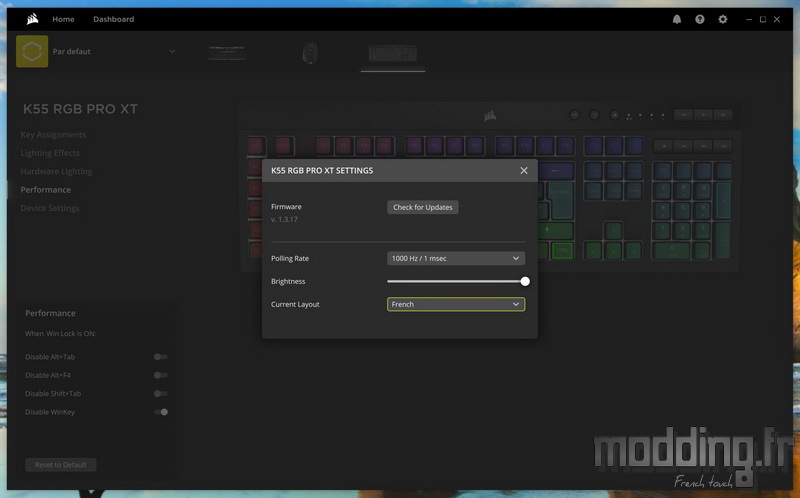Go to the Home tab
The height and width of the screenshot is (498, 800).
(63, 19)
